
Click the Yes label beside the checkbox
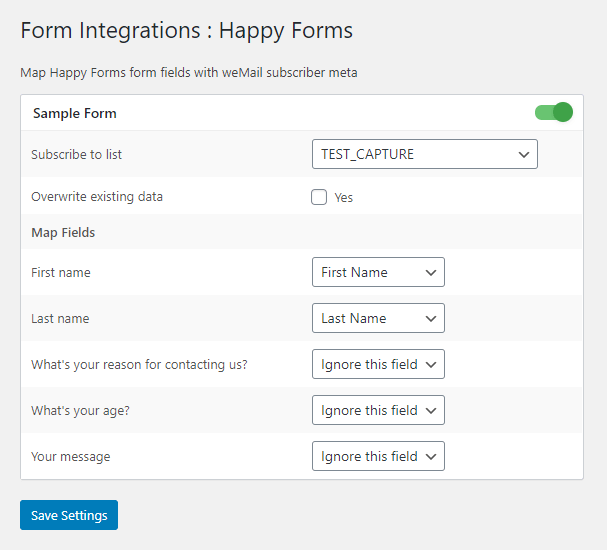[x=344, y=198]
